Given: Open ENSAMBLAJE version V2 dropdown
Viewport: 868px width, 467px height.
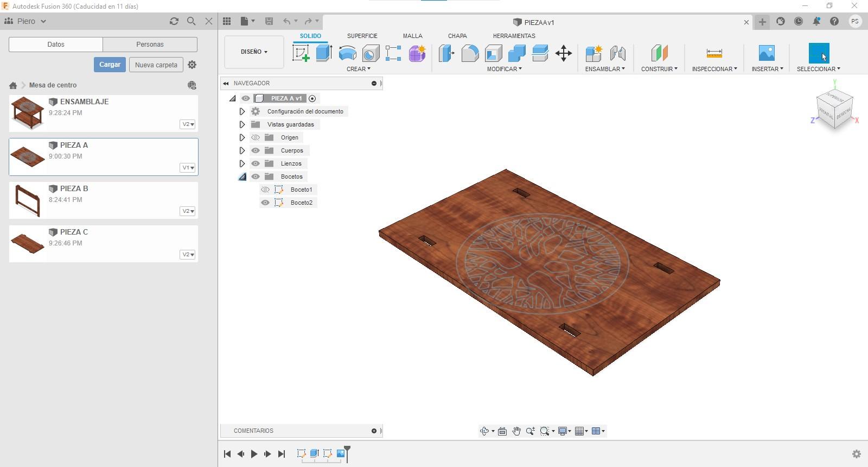Looking at the screenshot, I should [x=188, y=124].
